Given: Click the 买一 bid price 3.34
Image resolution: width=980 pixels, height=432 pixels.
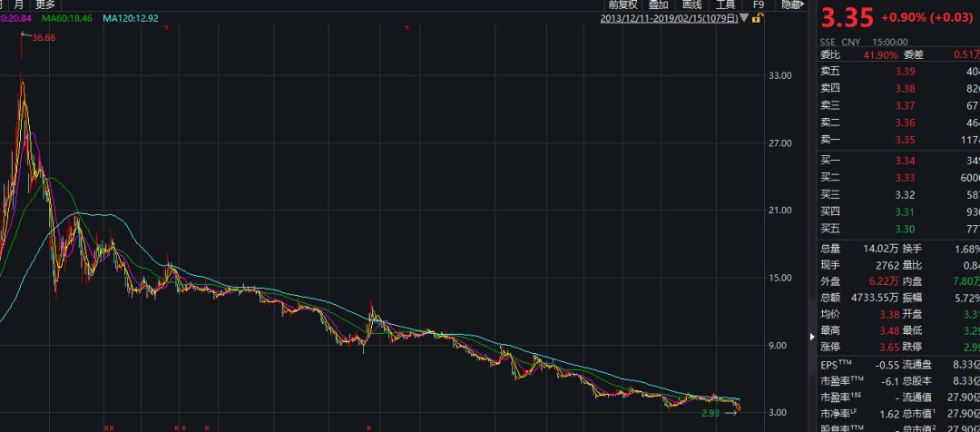Looking at the screenshot, I should tap(905, 162).
